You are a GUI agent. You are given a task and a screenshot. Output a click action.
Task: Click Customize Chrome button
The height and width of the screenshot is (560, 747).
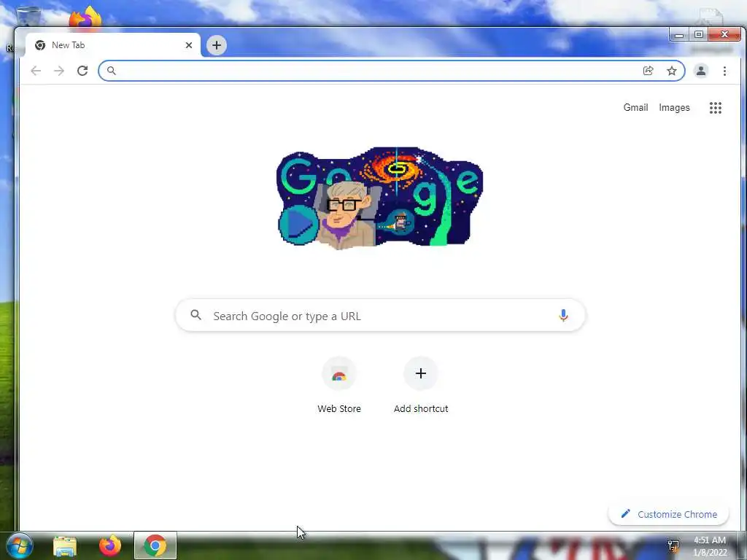(669, 514)
